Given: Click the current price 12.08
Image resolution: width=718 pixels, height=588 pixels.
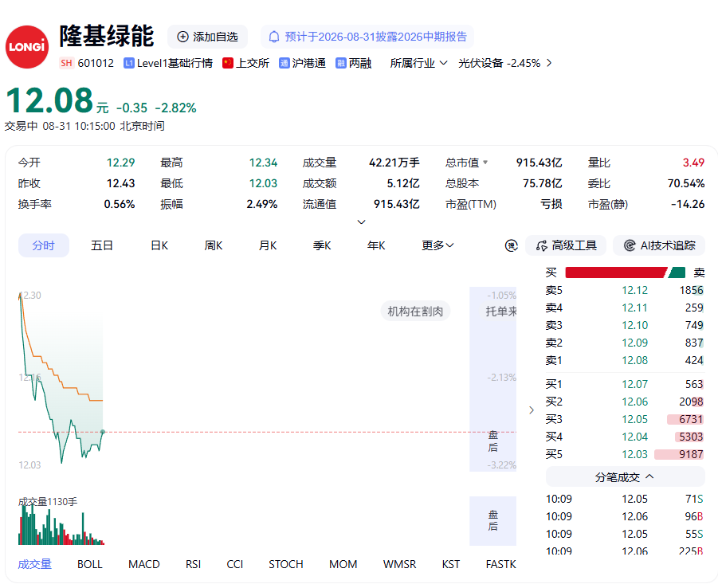Looking at the screenshot, I should point(49,100).
